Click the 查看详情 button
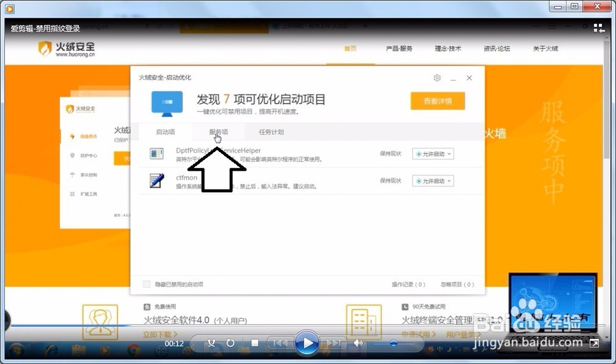The image size is (616, 364). (437, 101)
